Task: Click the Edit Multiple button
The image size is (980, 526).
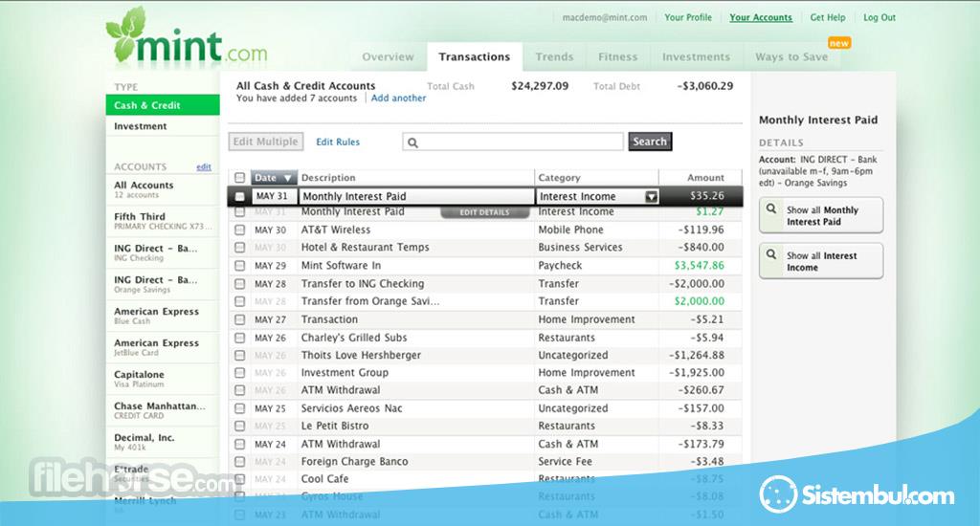Action: (266, 142)
